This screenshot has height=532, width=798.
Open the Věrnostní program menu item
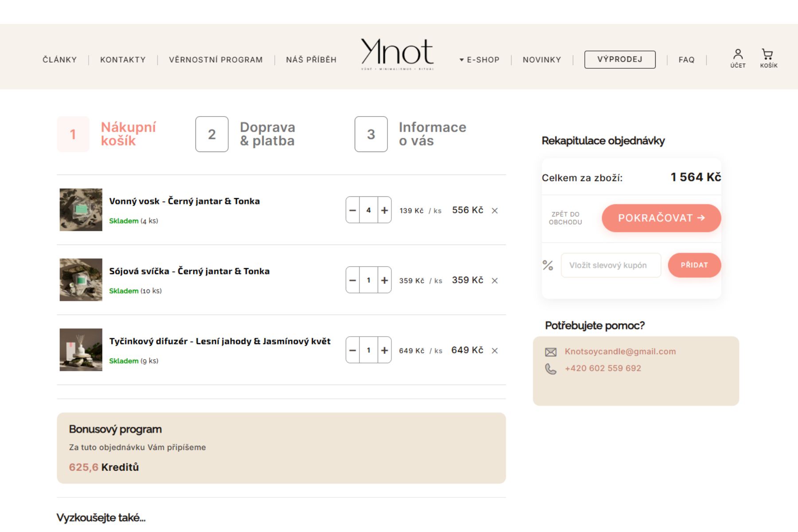pos(216,59)
